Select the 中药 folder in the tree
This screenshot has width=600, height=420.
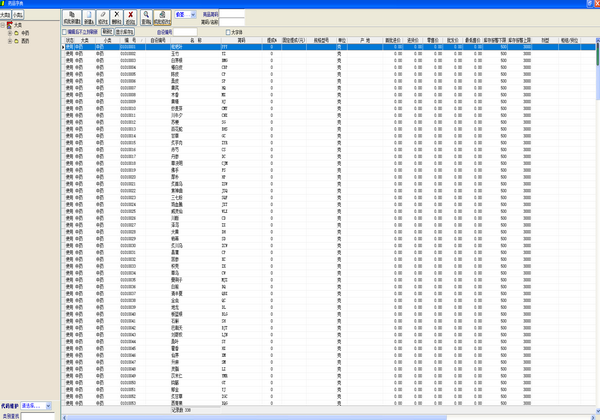click(24, 31)
